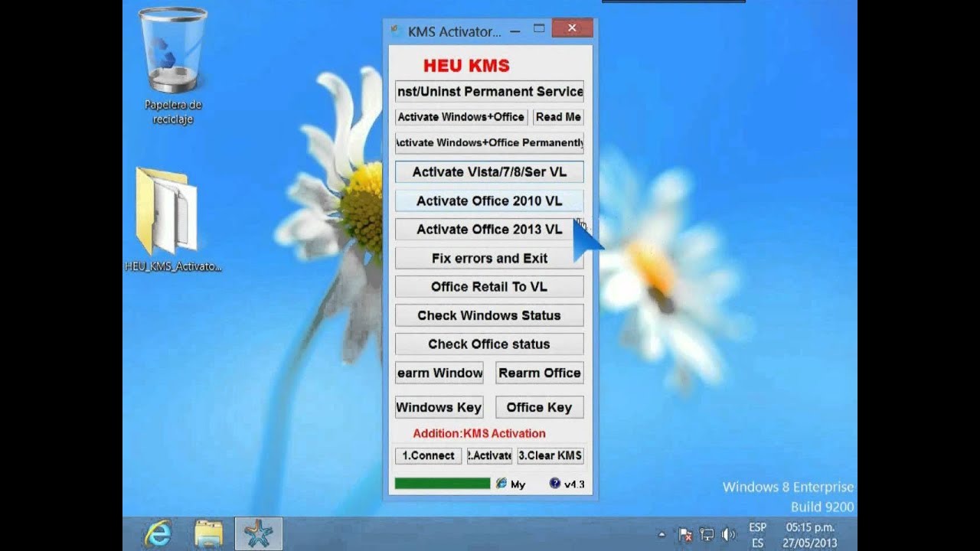980x551 pixels.
Task: Open the Action Center flag icon
Action: pos(686,535)
